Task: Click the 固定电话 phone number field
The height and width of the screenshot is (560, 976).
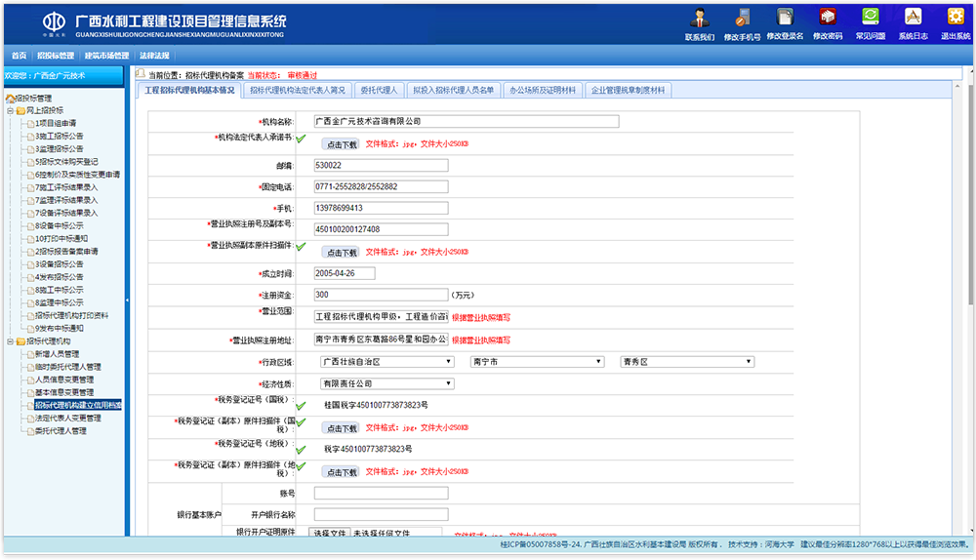Action: [x=381, y=186]
